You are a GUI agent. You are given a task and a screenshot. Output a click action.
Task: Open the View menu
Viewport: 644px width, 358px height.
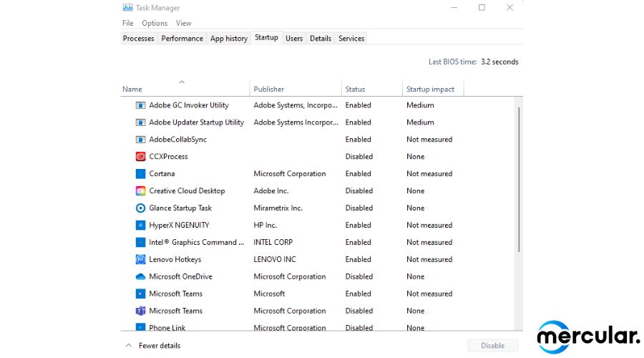184,24
